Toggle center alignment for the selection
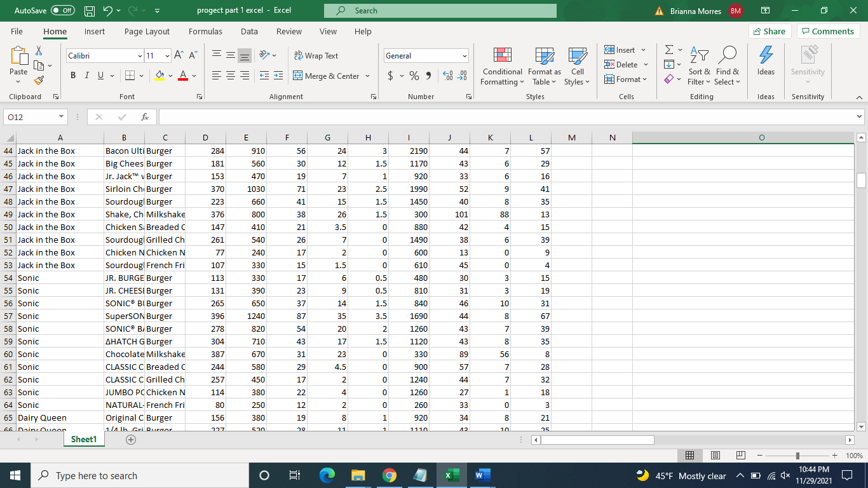The width and height of the screenshot is (868, 488). [229, 75]
